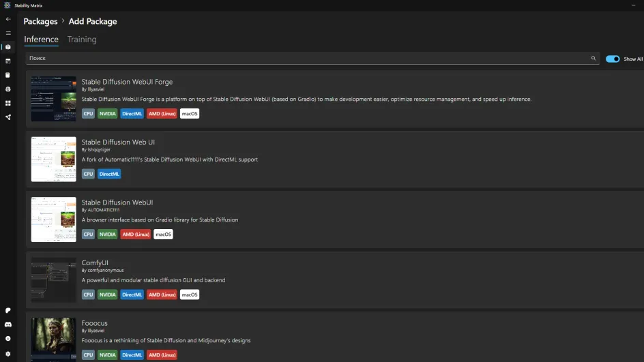Click the circular icon above the settings gear
This screenshot has height=362, width=644.
point(8,339)
